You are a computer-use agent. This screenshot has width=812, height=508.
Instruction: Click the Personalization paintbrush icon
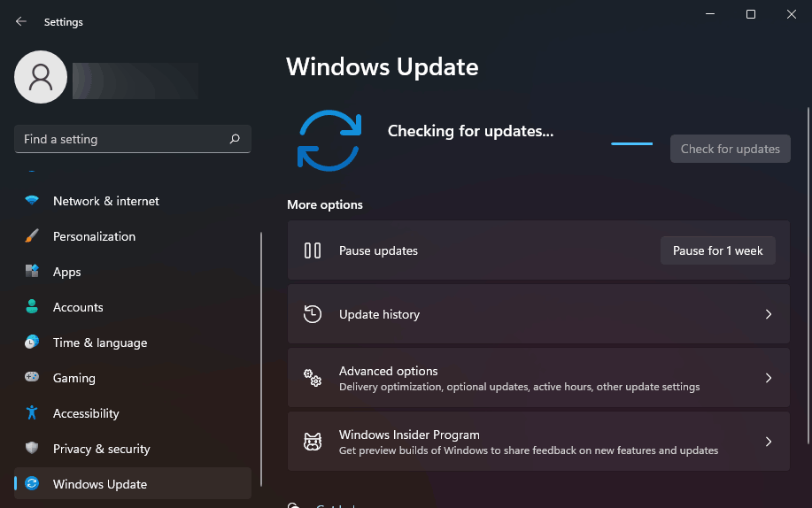click(x=32, y=236)
